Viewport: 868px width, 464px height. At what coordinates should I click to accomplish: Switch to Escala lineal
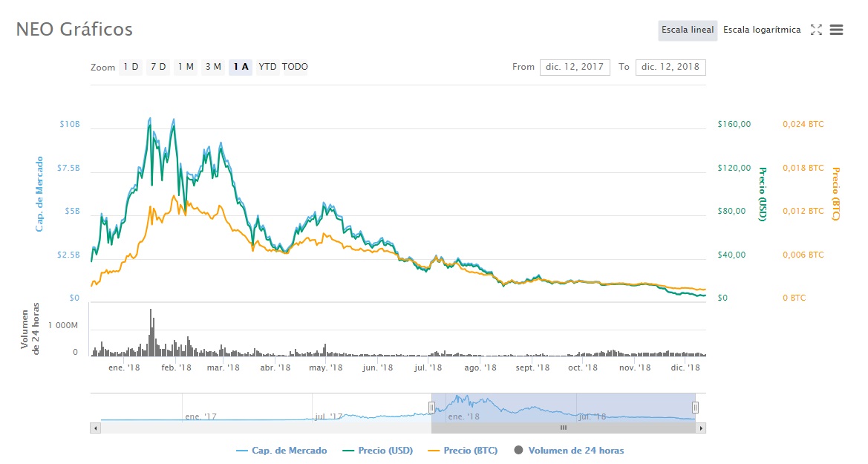click(688, 30)
